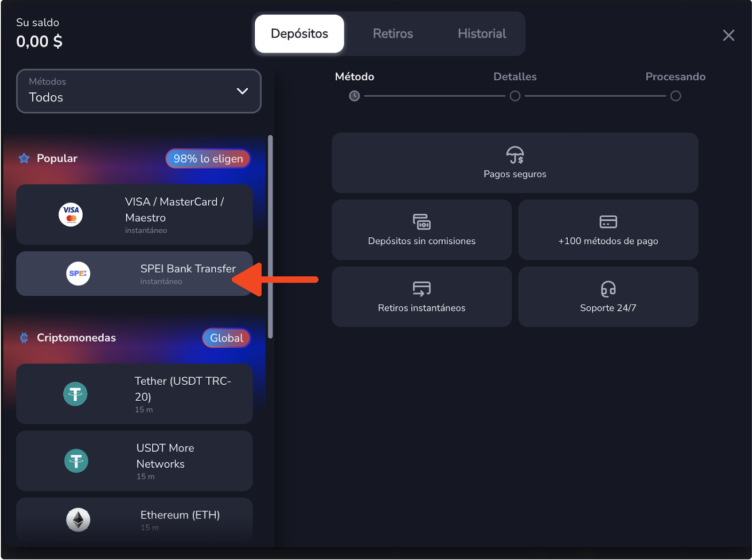
Task: Click the VISA MasterCard logo icon
Action: [x=70, y=215]
